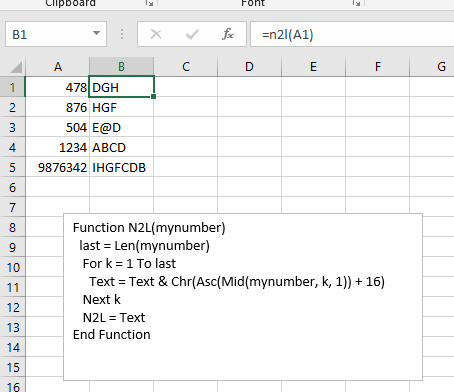Click the 'last = Len(mynumber)' line
Image resolution: width=454 pixels, height=392 pixels.
pos(144,246)
